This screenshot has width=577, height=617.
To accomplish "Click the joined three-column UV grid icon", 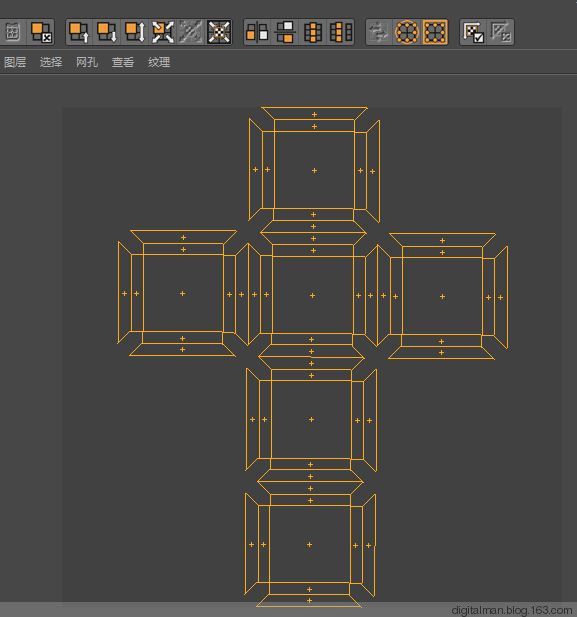I will click(313, 32).
